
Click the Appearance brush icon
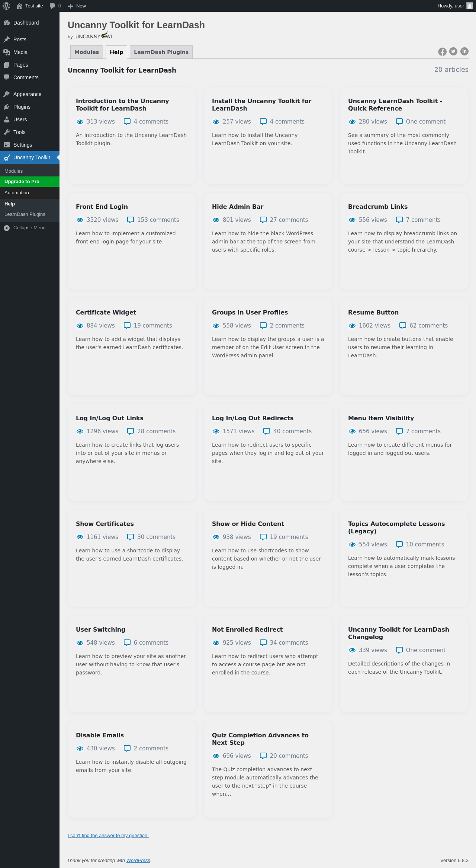click(x=7, y=94)
